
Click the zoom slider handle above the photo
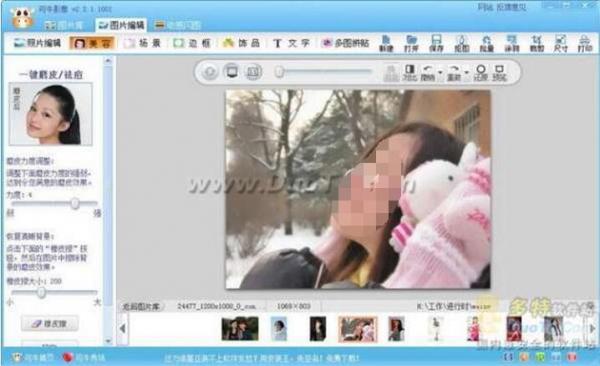click(x=280, y=71)
